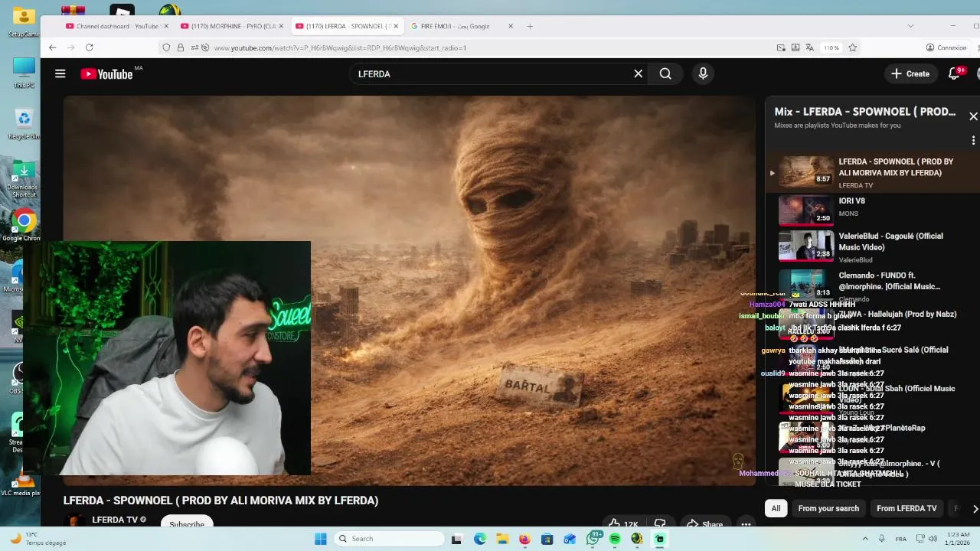Bookmark page with star icon

coord(852,47)
